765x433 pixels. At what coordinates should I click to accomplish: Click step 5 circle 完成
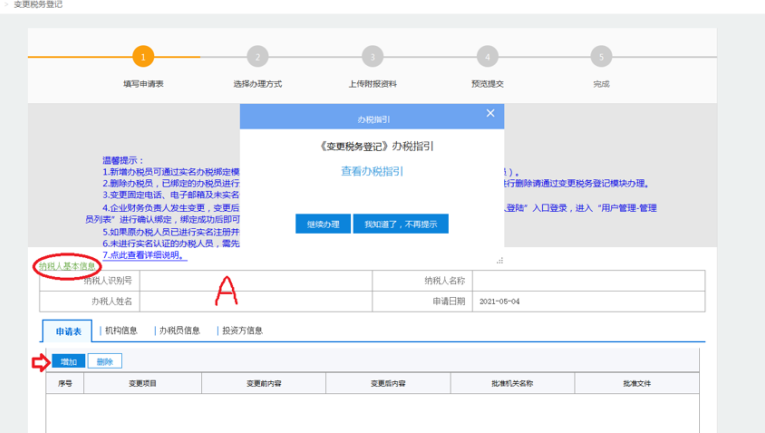600,57
